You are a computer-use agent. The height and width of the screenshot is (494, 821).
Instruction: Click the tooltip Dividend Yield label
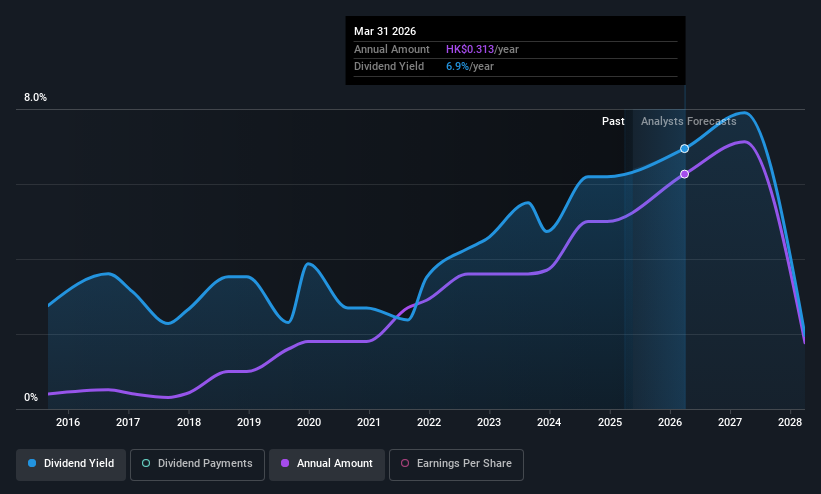tap(389, 67)
